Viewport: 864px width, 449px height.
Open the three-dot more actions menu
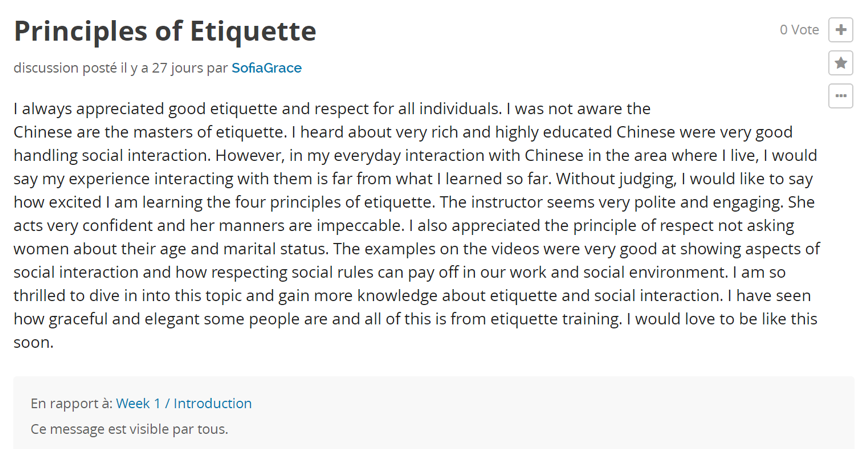841,96
